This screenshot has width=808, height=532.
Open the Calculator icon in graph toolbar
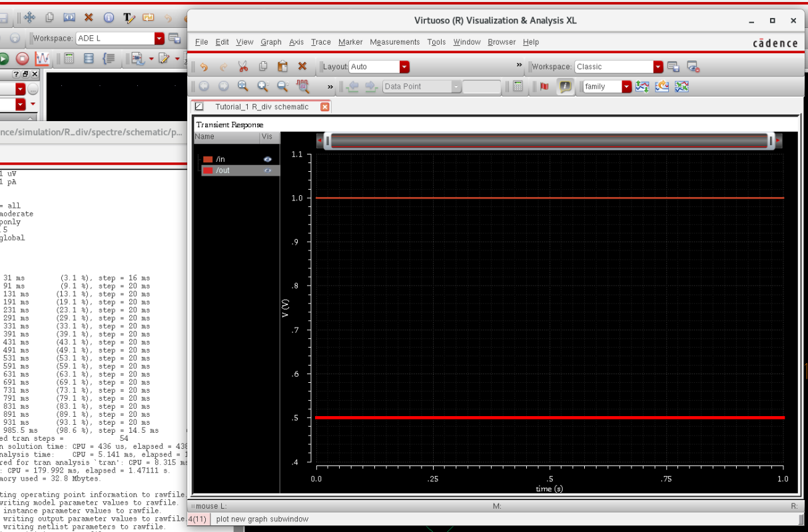point(518,87)
